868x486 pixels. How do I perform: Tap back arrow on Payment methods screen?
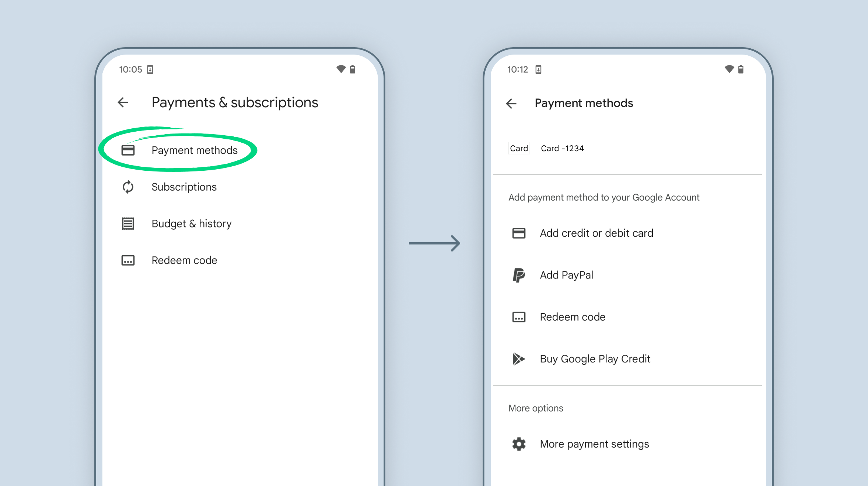click(x=511, y=104)
